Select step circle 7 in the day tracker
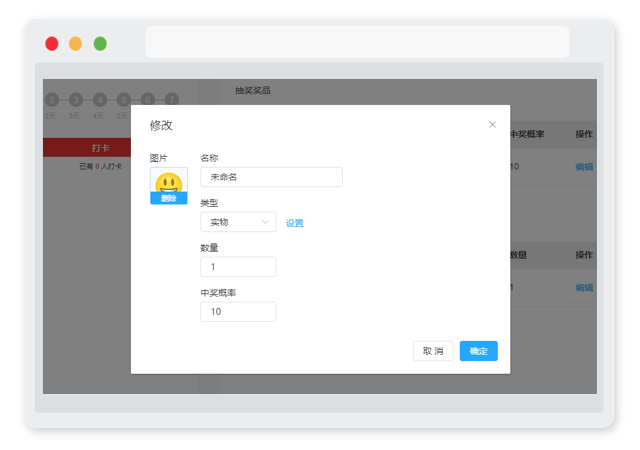640x450 pixels. click(172, 100)
